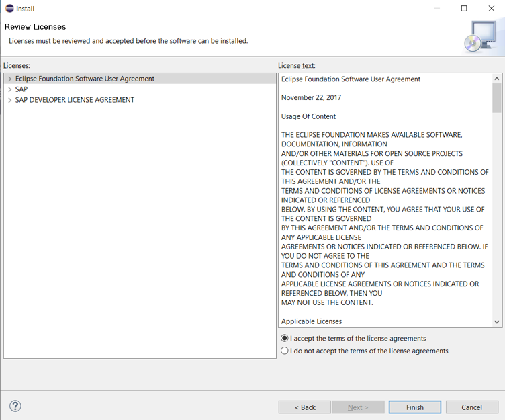Click the 'Usage Of Content' heading text
This screenshot has width=505, height=420.
(x=308, y=116)
